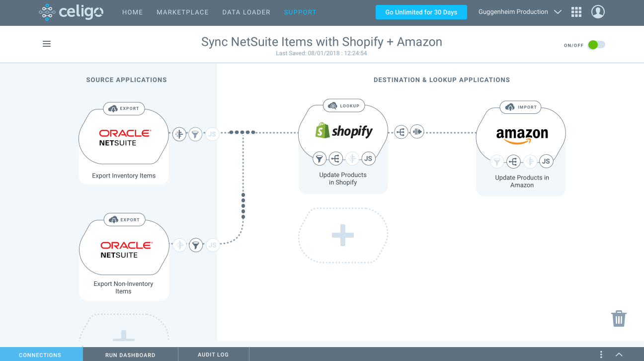Click the waveform arrow icon between Shopify and Amazon

point(417,132)
